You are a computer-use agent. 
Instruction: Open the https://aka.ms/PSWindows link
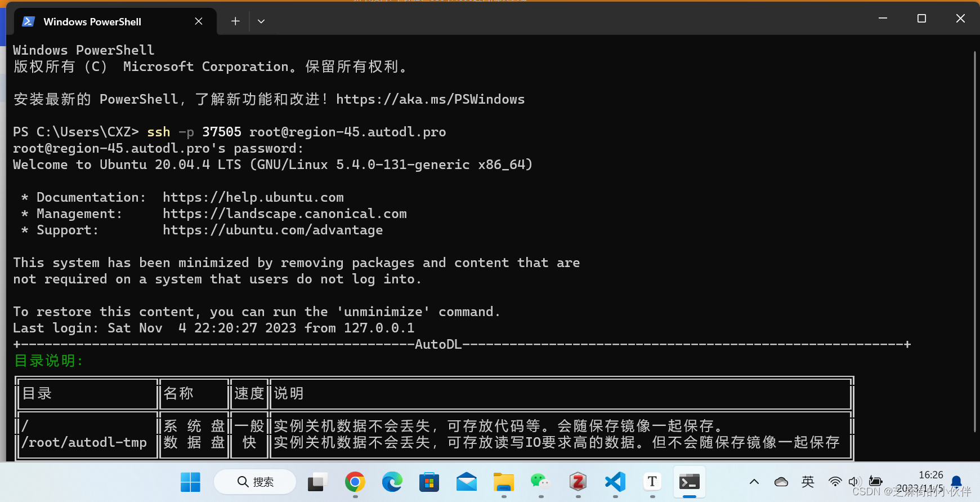430,100
